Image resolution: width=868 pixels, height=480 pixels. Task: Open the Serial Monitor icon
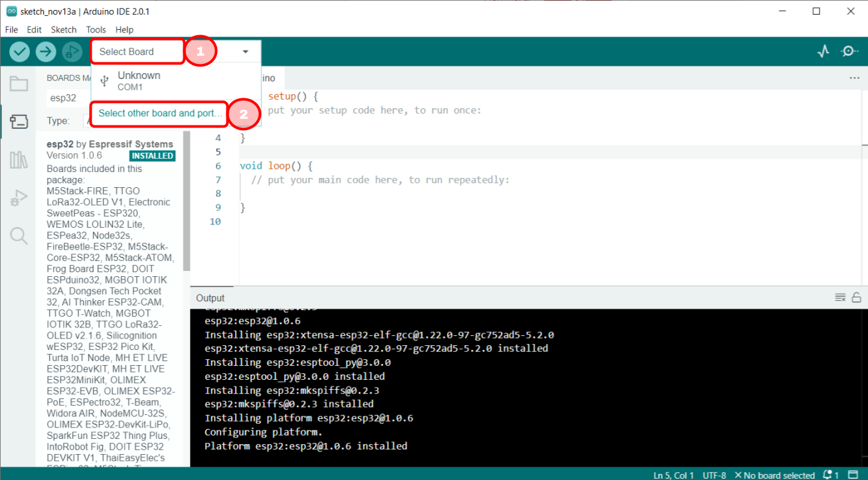(x=850, y=50)
